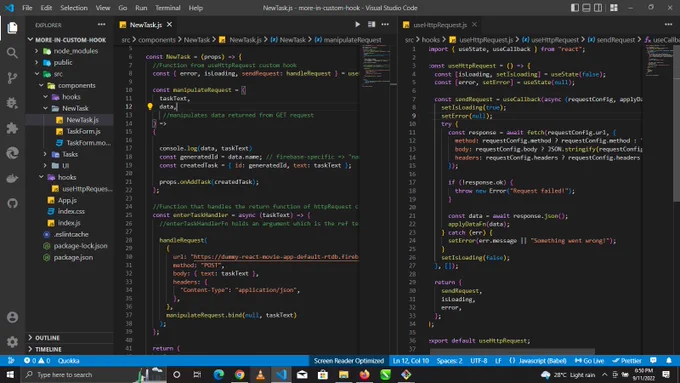
Task: Open the Accounts menu icon
Action: [x=12, y=317]
